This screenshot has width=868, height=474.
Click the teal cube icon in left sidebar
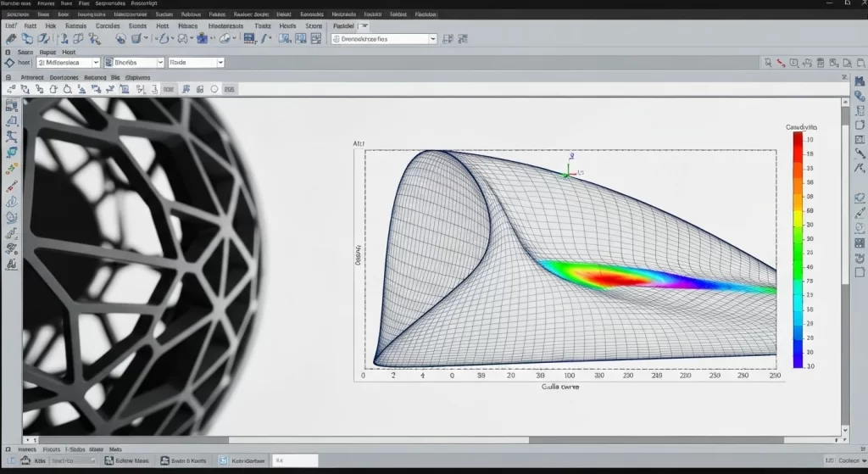12,152
